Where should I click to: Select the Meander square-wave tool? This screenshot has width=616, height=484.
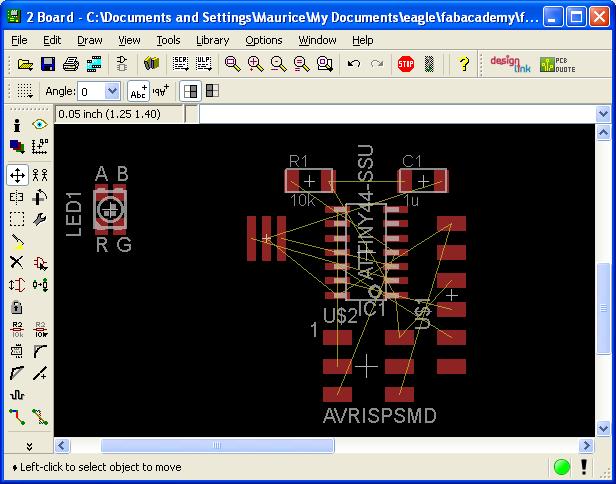17,395
